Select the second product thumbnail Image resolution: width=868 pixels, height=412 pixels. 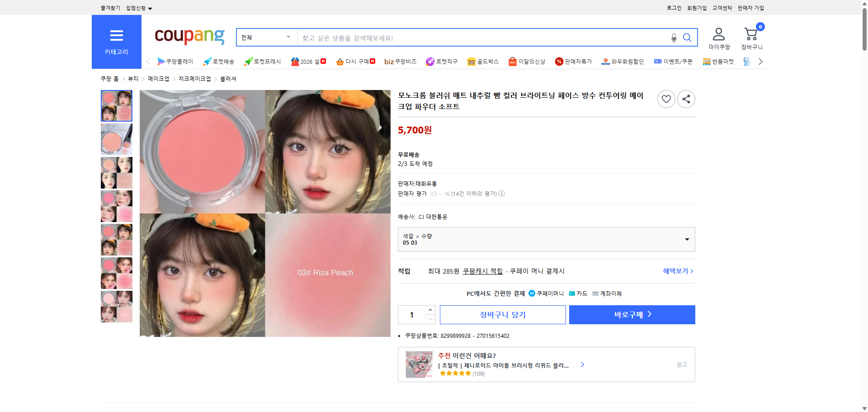pos(116,139)
